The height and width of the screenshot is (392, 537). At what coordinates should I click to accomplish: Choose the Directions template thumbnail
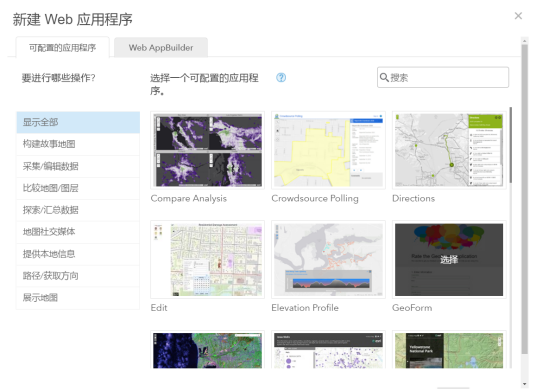[x=449, y=150]
